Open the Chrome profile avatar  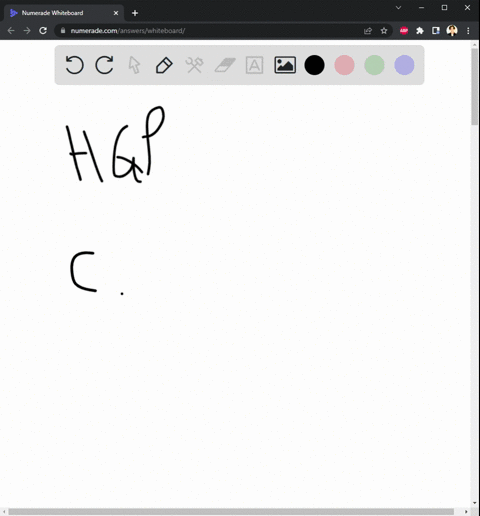click(x=452, y=31)
